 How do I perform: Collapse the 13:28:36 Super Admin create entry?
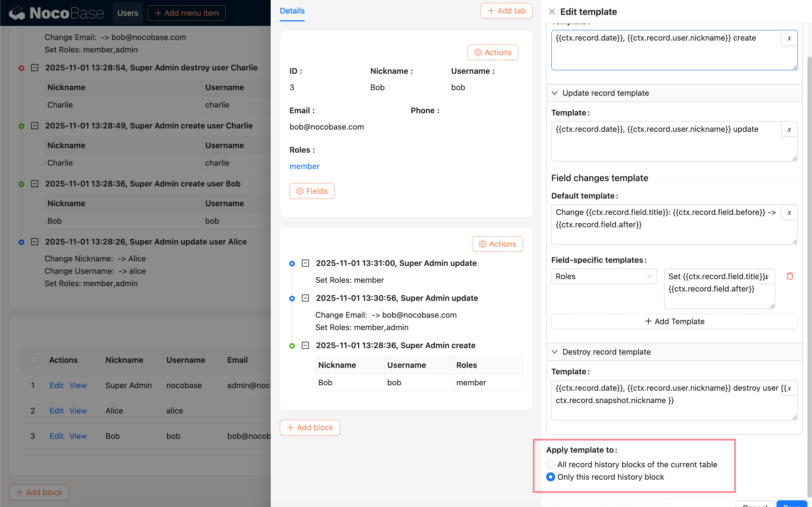(x=305, y=345)
